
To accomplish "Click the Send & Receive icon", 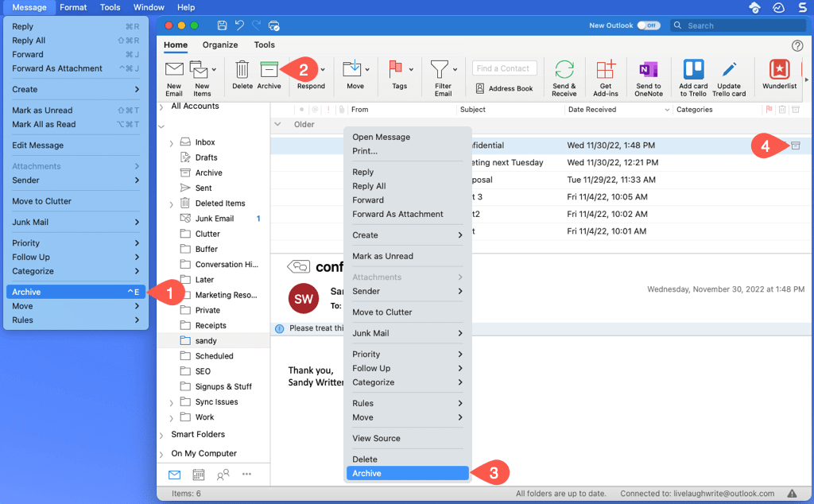I will [564, 69].
